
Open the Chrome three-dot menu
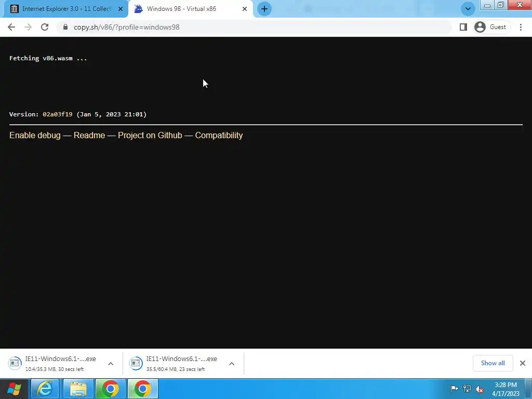coord(521,27)
